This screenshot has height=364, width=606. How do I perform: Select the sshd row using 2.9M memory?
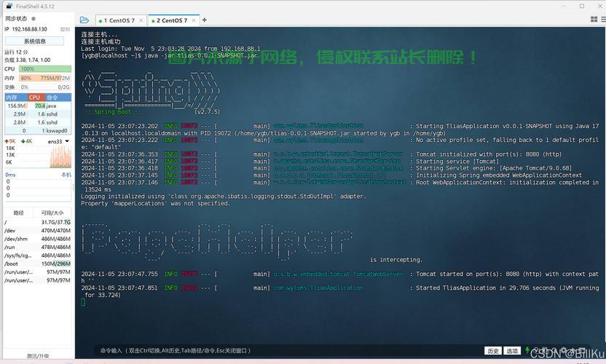[38, 114]
